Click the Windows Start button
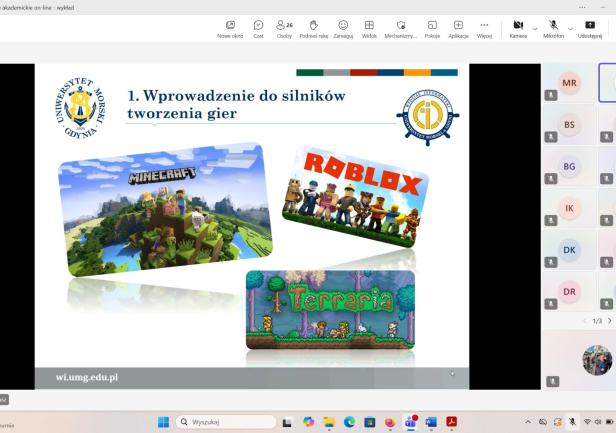This screenshot has height=433, width=616. [x=163, y=422]
